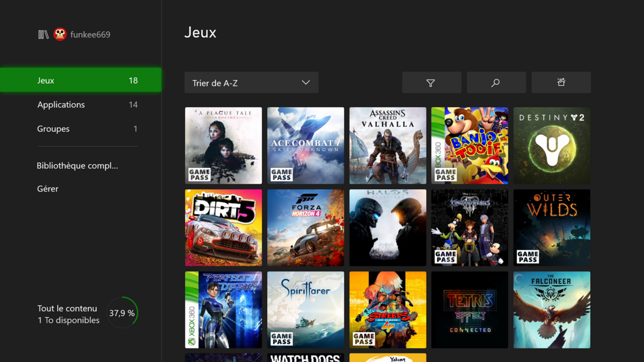The image size is (644, 362).
Task: Open the Tetris Effect Connected tile
Action: click(x=470, y=310)
